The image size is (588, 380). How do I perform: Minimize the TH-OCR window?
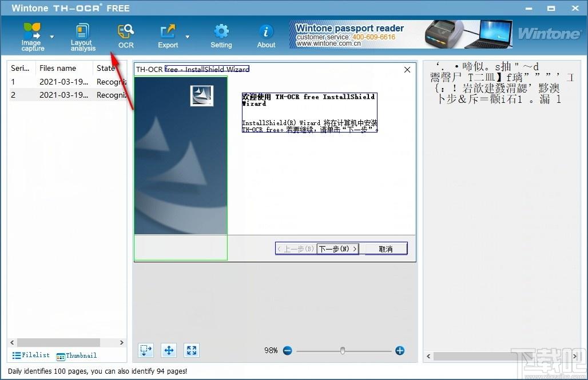[x=529, y=8]
